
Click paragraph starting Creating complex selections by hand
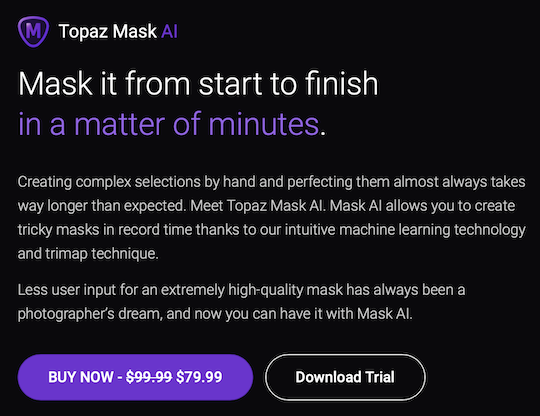tap(272, 218)
